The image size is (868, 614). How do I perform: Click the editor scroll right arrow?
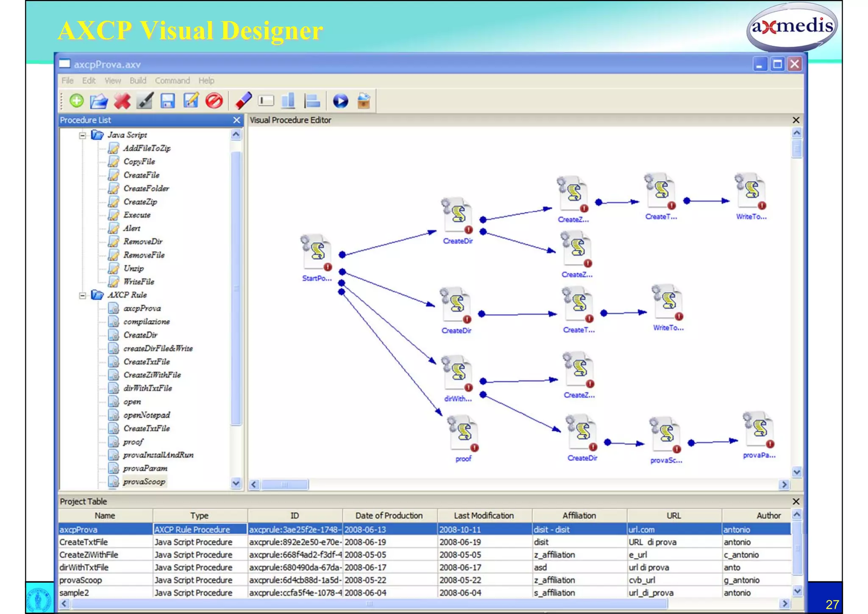tap(784, 484)
